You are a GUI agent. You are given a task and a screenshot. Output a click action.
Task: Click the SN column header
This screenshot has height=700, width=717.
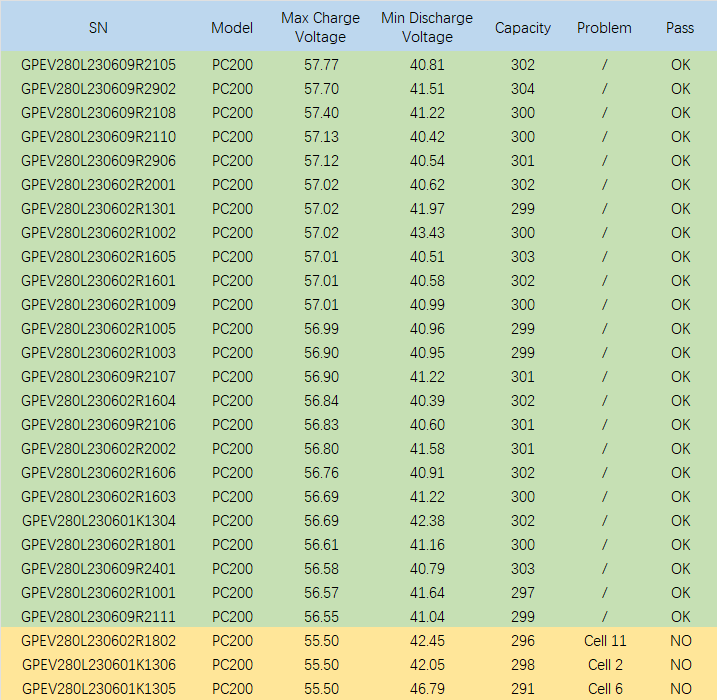click(98, 28)
